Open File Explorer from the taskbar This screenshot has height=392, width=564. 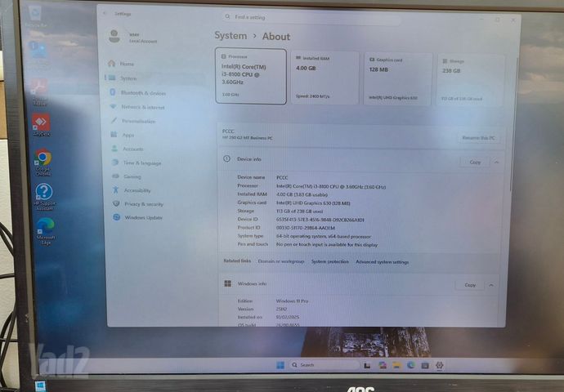tap(396, 365)
